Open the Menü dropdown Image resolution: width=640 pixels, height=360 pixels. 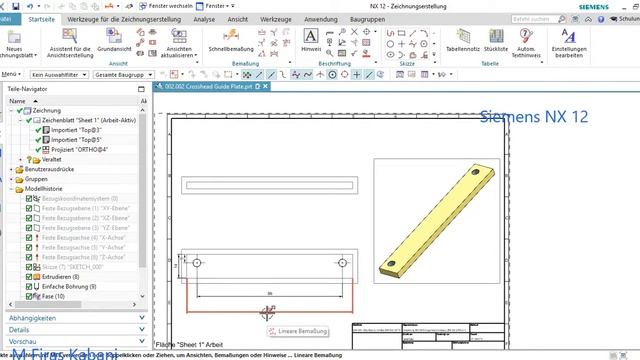[x=11, y=74]
